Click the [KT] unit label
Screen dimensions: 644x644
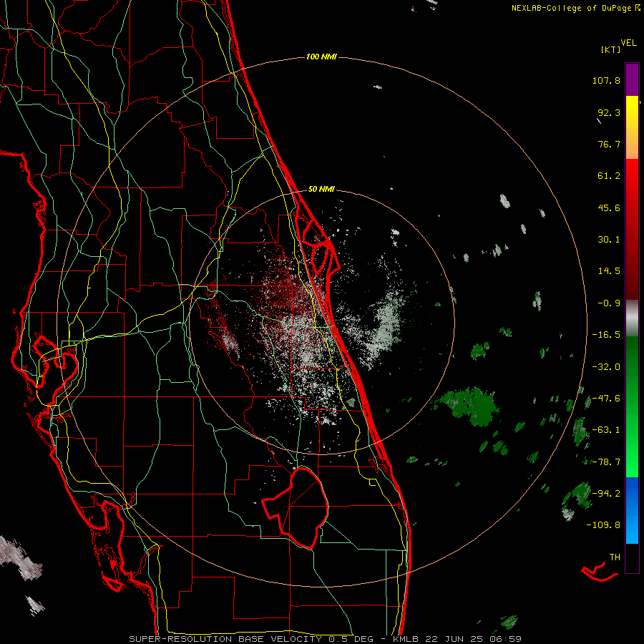[x=610, y=49]
